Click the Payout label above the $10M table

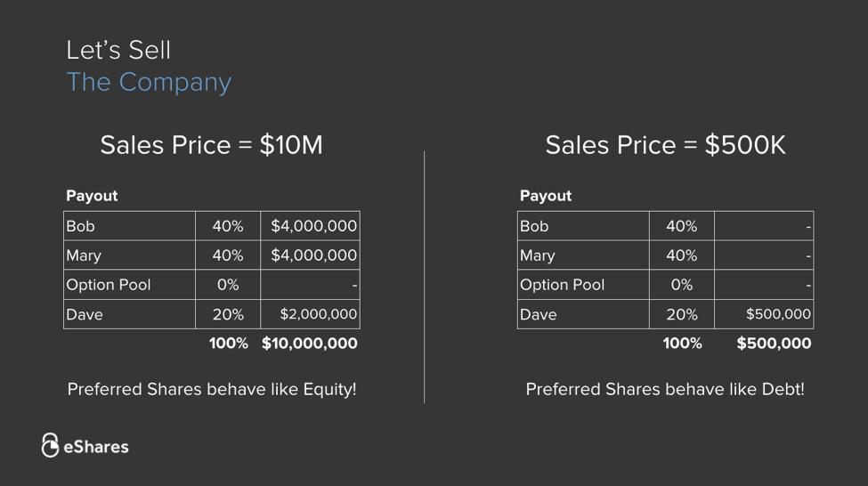point(92,196)
